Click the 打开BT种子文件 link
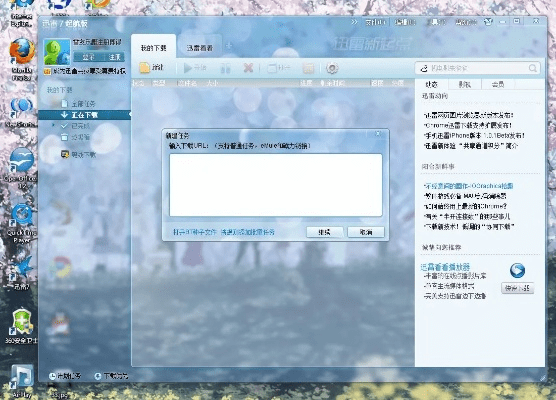Image resolution: width=556 pixels, height=400 pixels. tap(195, 232)
